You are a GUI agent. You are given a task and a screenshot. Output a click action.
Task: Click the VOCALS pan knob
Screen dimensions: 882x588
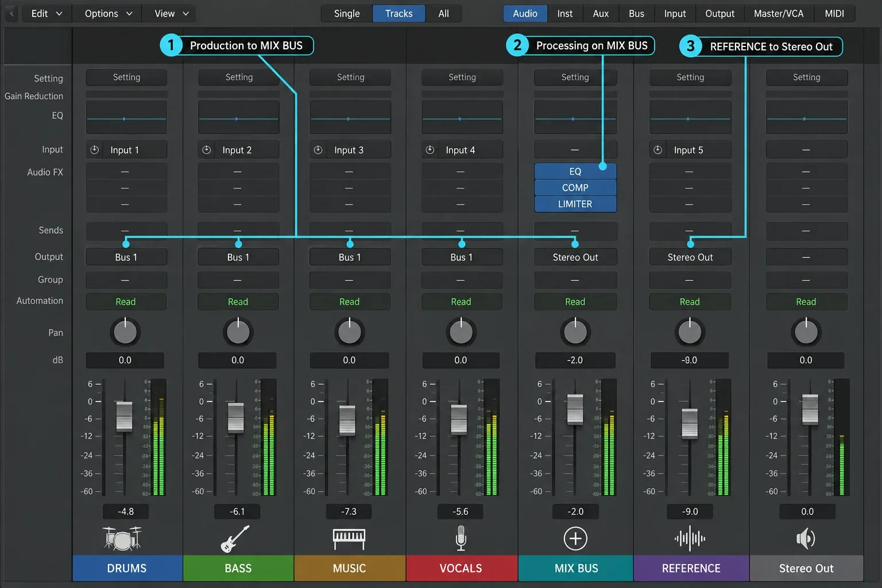coord(461,332)
